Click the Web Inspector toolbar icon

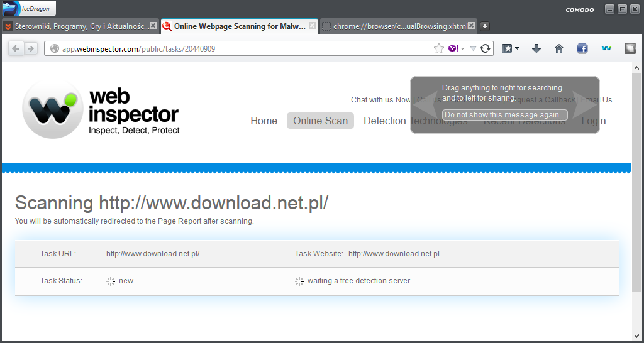pyautogui.click(x=606, y=48)
